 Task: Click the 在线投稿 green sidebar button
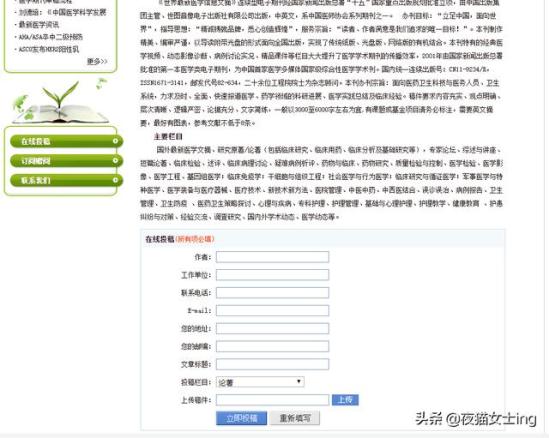pos(67,141)
